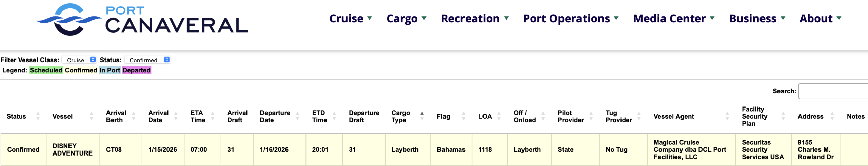868x166 pixels.
Task: Click the Tug Provider column header
Action: [x=619, y=116]
